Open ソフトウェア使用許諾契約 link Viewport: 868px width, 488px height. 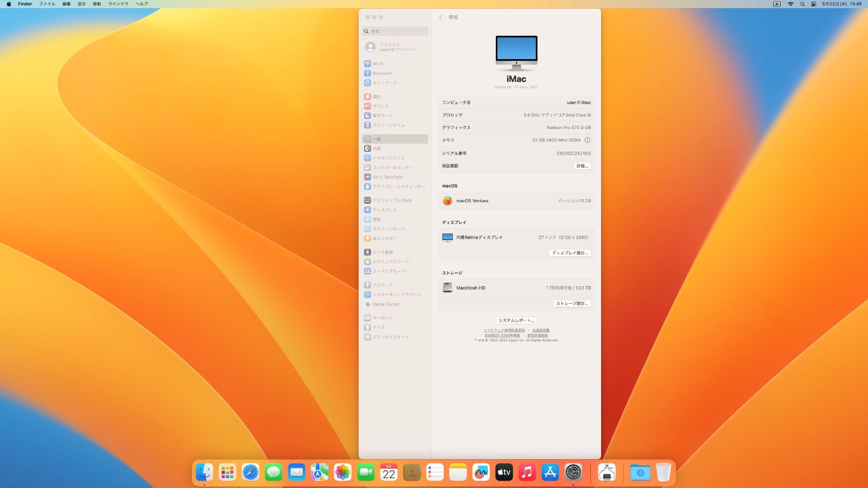[x=505, y=330]
